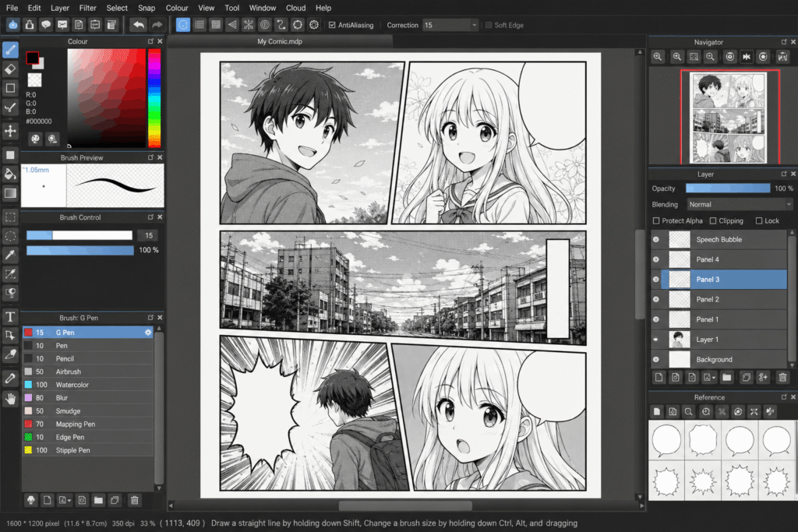Enable the concentric circle snap icon
Screen dimensions: 798x532
265,25
